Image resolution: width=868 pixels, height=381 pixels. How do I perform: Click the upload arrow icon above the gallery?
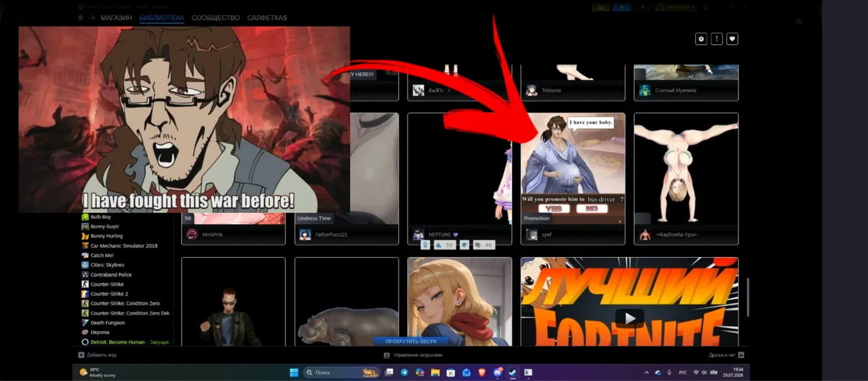point(717,39)
